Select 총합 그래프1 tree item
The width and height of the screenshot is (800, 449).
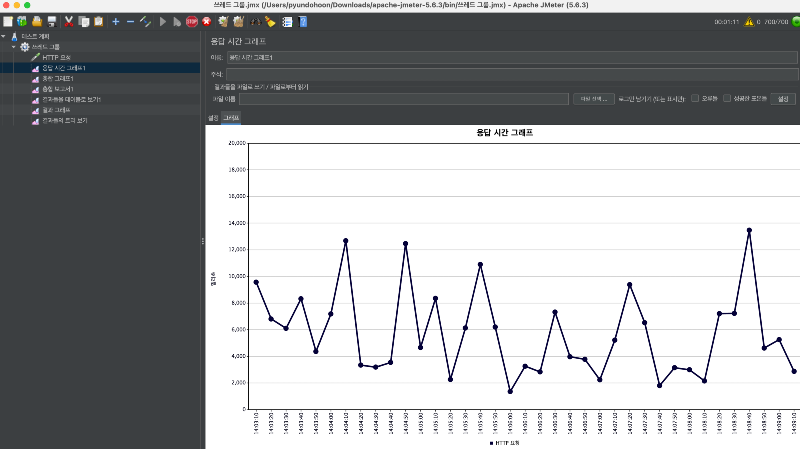pos(58,79)
